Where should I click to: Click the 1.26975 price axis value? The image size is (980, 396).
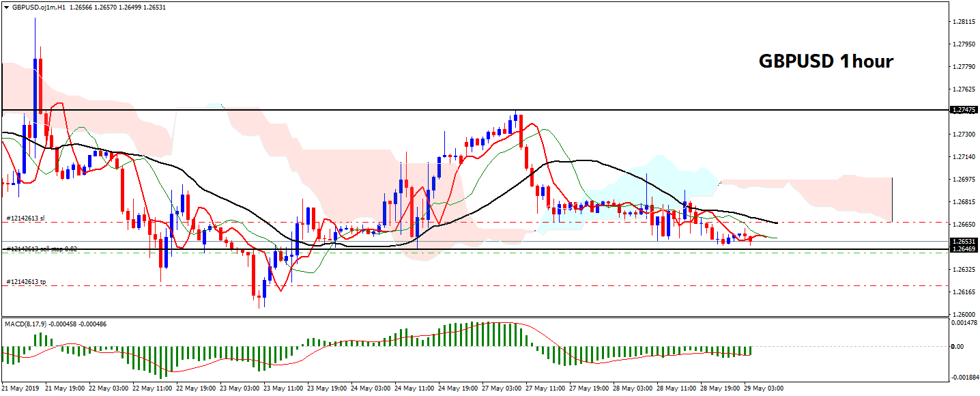(x=963, y=180)
